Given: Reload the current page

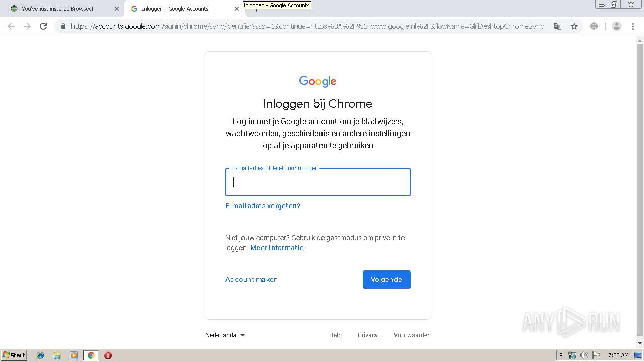Looking at the screenshot, I should 43,26.
